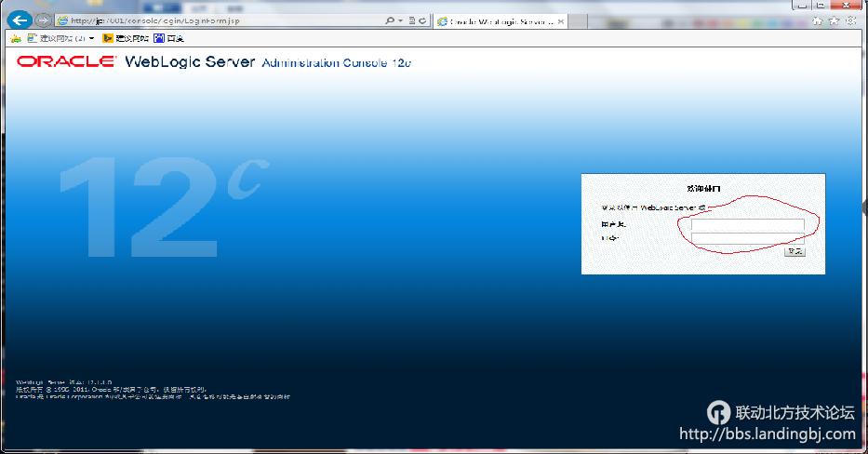
Task: Click the username input field
Action: tap(747, 225)
